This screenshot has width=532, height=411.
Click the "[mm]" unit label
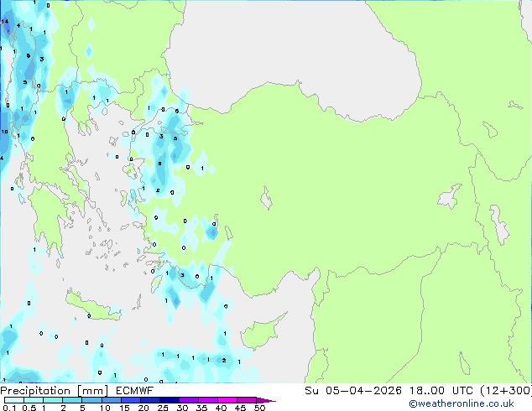92,391
